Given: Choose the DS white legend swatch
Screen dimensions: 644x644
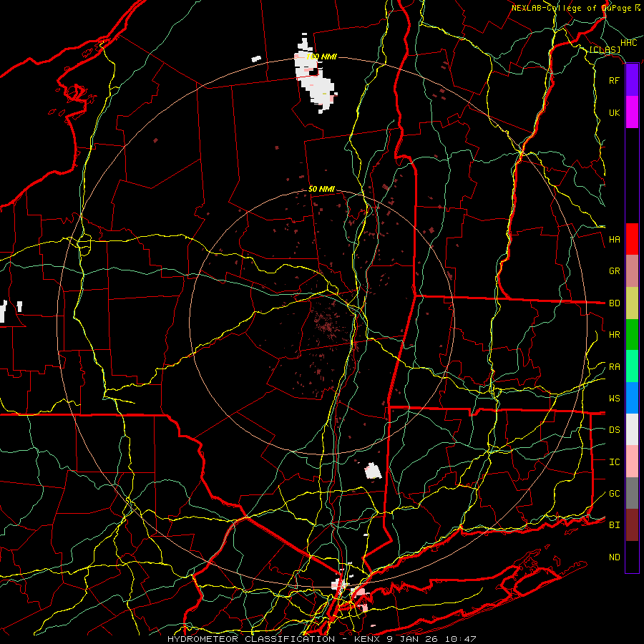Looking at the screenshot, I should click(x=632, y=429).
